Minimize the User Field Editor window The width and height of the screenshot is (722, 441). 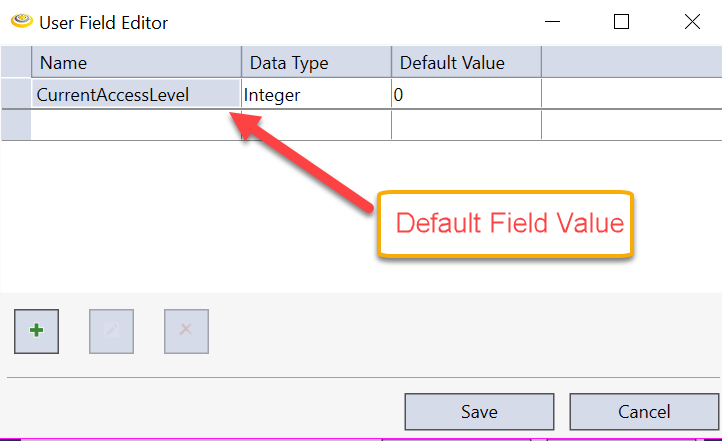pyautogui.click(x=551, y=22)
